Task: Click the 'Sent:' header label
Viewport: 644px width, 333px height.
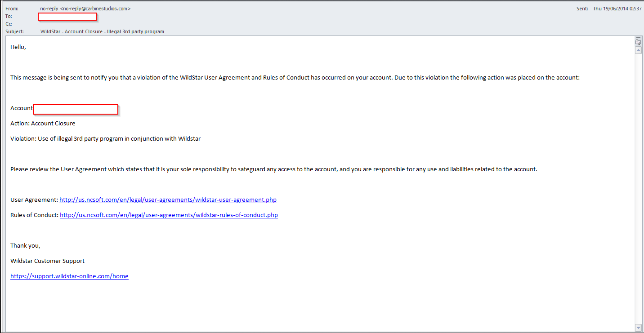Action: coord(582,9)
